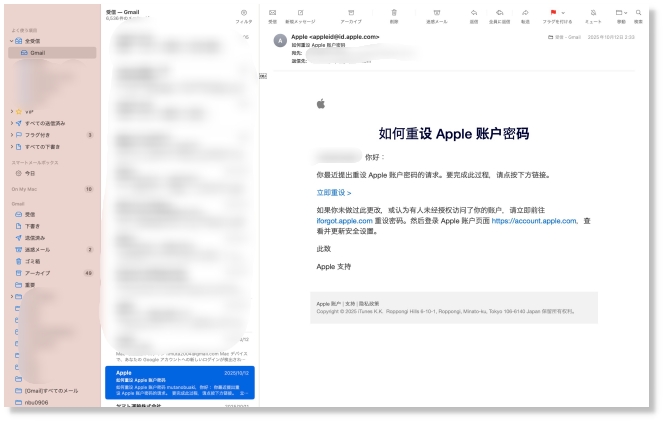This screenshot has height=421, width=663.
Task: Delete the message using trash icon
Action: tap(394, 13)
